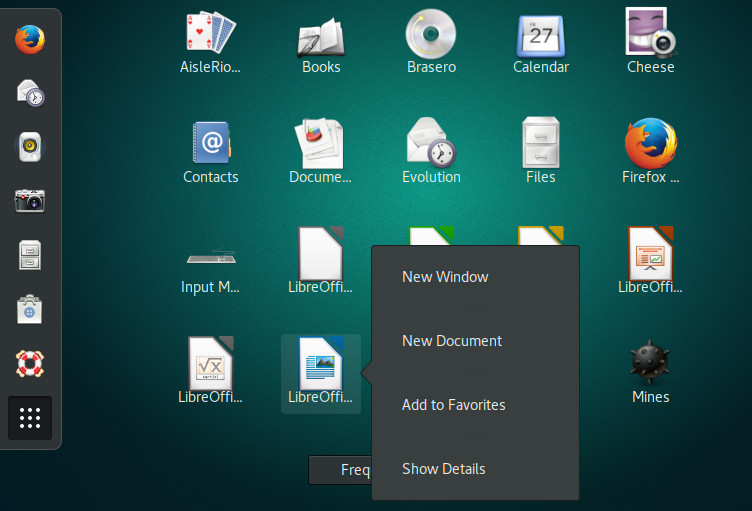Open Help lifesaver icon in dock
Viewport: 752px width, 511px height.
[30, 362]
